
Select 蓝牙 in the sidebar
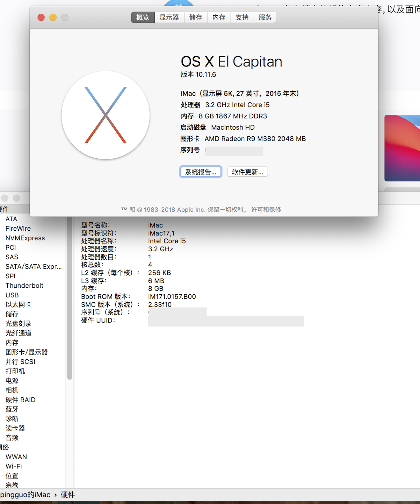(x=12, y=409)
